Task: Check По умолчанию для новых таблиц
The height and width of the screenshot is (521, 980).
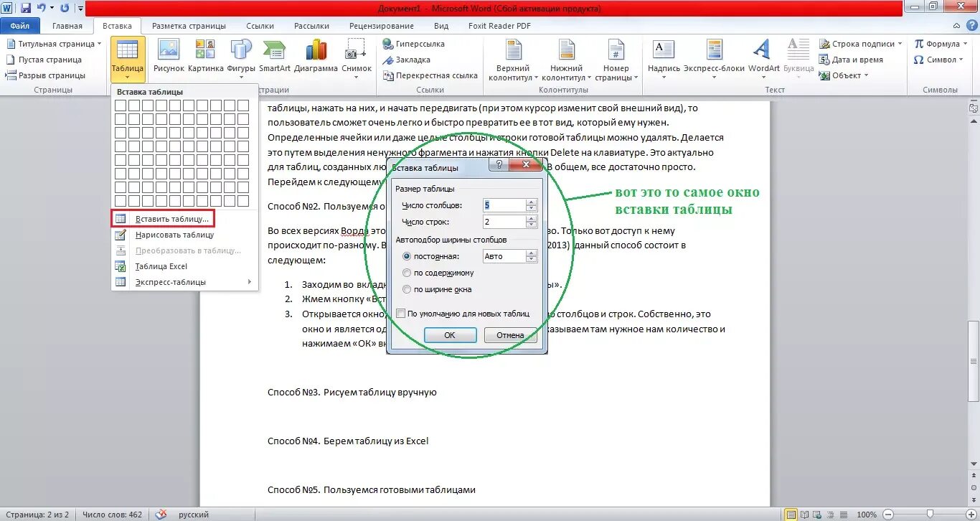Action: pyautogui.click(x=400, y=314)
